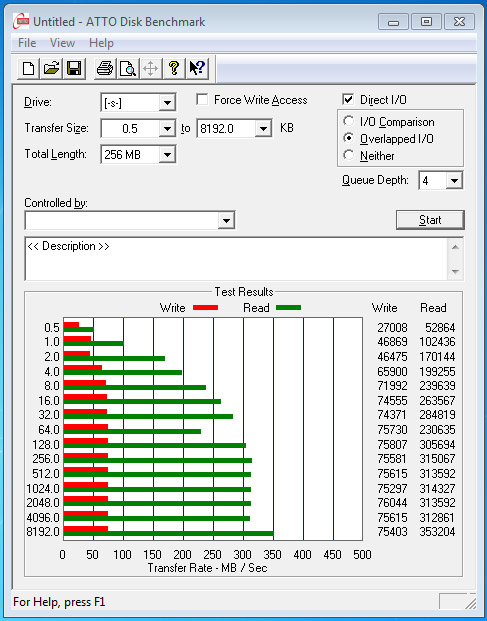Click the Start button
This screenshot has width=487, height=621.
pos(430,220)
